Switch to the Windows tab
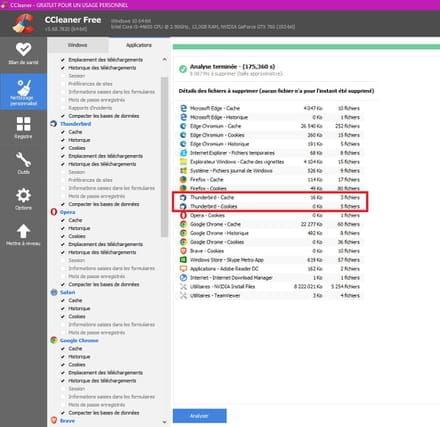Screen dimensions: 440x427 [x=78, y=45]
